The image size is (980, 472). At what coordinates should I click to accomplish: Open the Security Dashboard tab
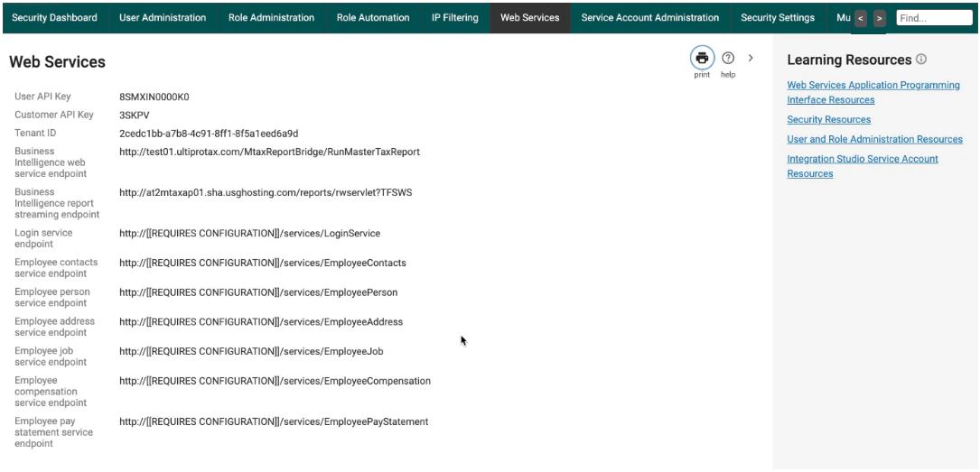point(54,17)
